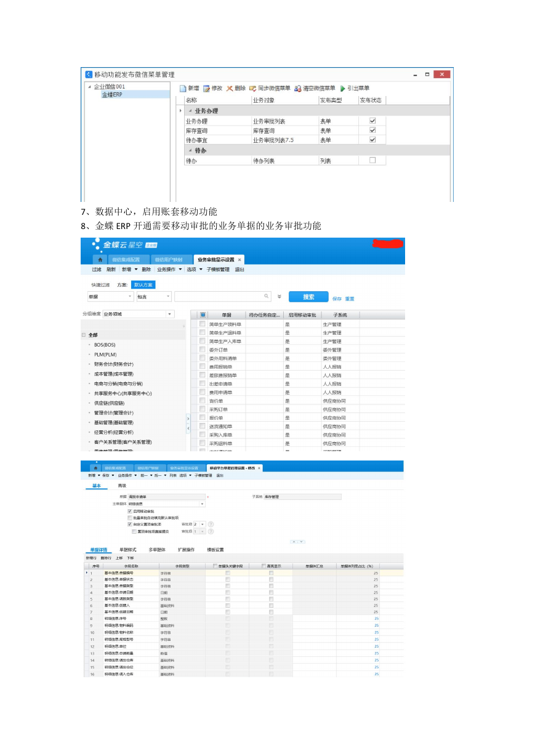Screen dimensions: 535x756
Task: Switch to the 扩展操作 tab
Action: click(x=186, y=549)
